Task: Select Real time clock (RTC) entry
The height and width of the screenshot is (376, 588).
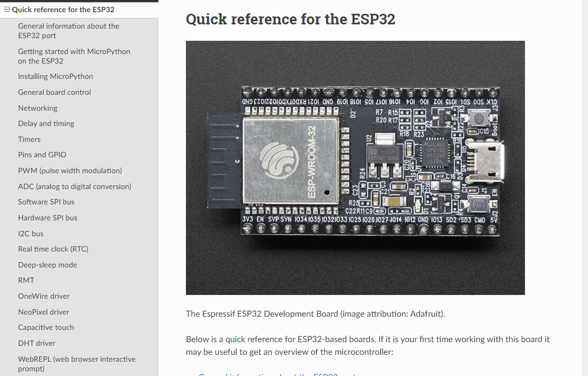Action: tap(53, 249)
